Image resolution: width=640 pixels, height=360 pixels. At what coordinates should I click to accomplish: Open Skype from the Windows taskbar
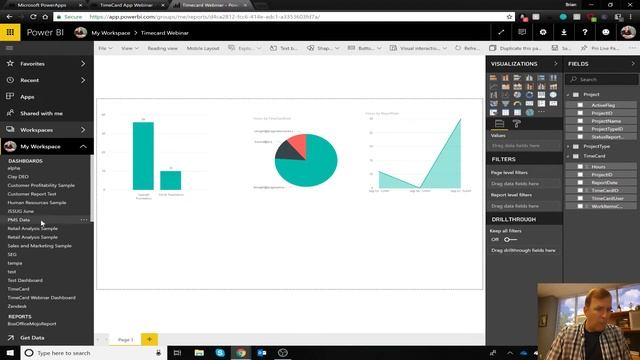[220, 353]
